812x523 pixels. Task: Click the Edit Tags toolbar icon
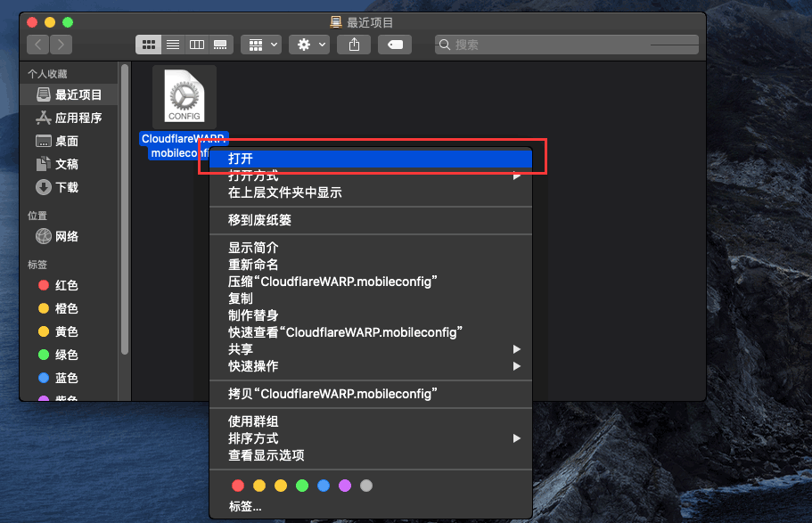pos(394,44)
